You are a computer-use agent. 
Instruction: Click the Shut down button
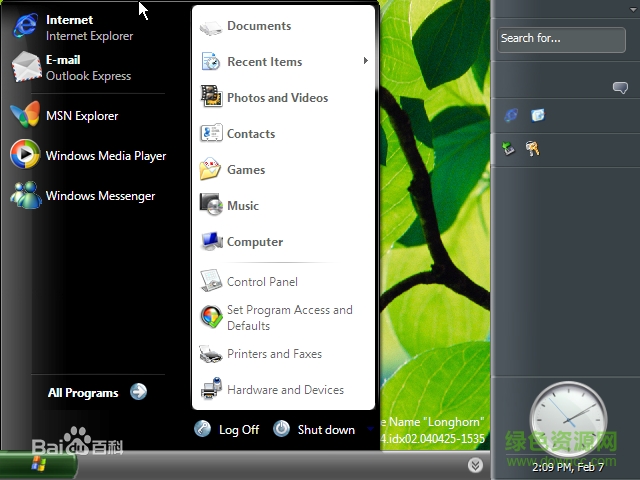coord(315,429)
